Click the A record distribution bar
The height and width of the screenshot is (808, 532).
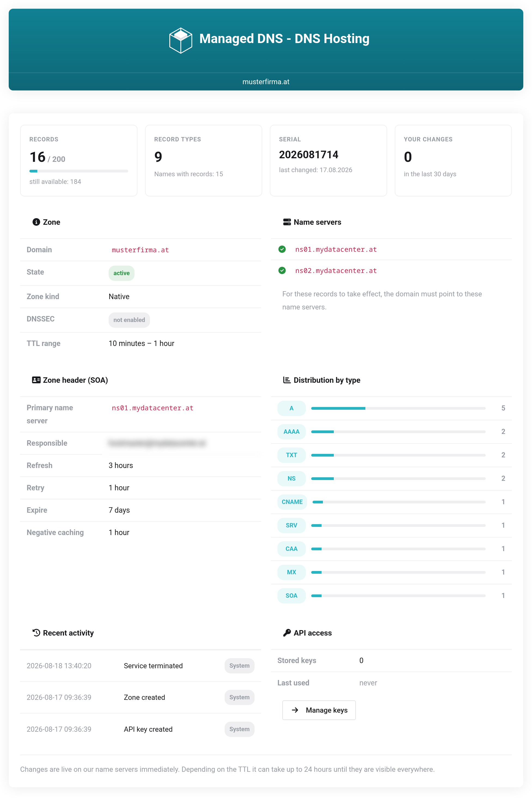pos(398,408)
